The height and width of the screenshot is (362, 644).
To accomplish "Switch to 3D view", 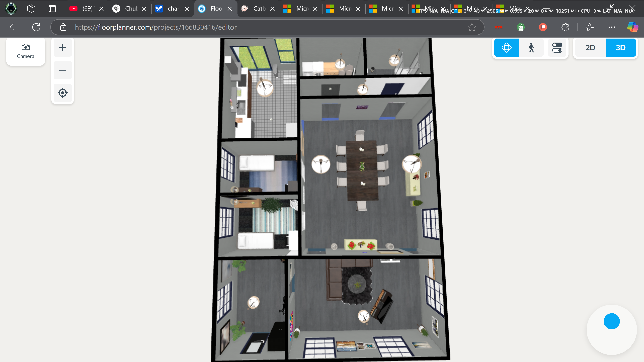I will click(x=621, y=47).
